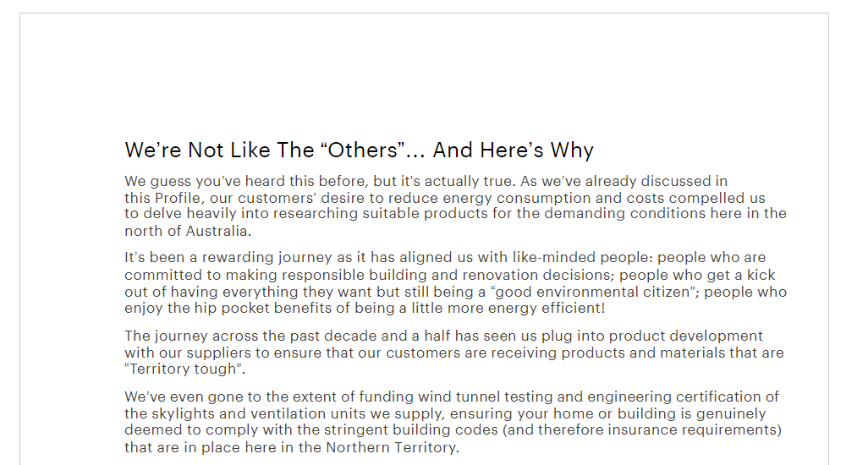
Task: Click the phrase "north of Australia"
Action: coord(187,231)
